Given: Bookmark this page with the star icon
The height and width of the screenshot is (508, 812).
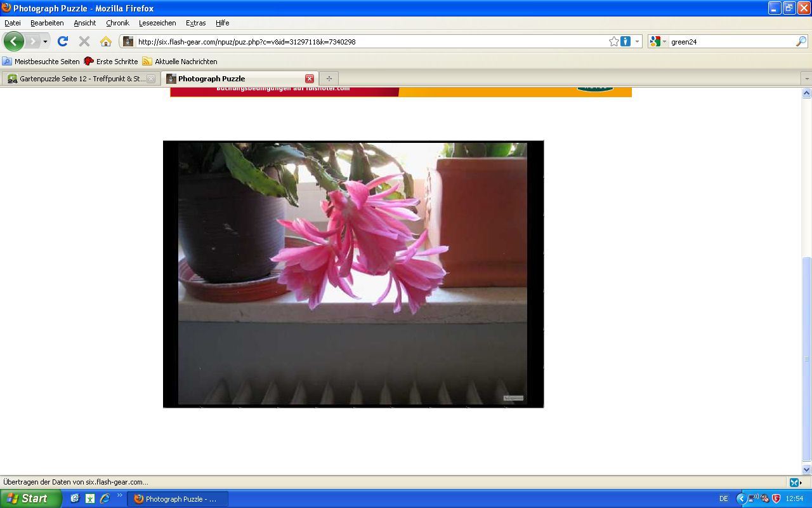Looking at the screenshot, I should (613, 41).
